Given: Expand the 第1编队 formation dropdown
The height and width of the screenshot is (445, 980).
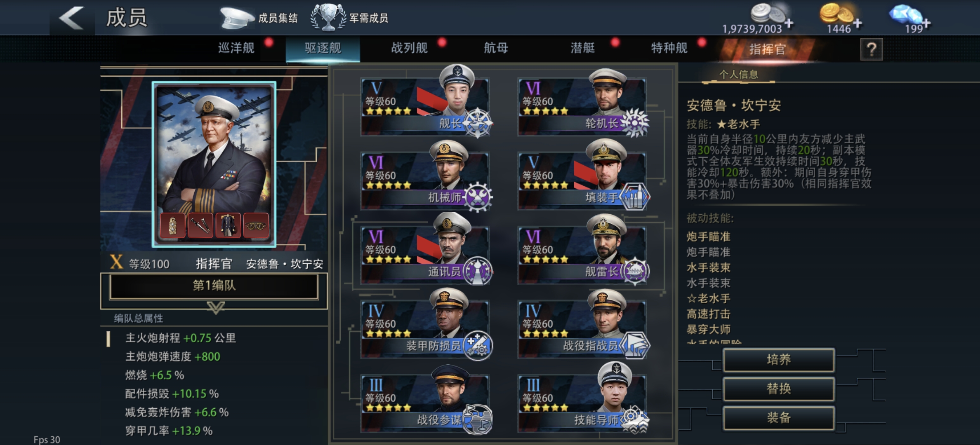Looking at the screenshot, I should tap(214, 286).
